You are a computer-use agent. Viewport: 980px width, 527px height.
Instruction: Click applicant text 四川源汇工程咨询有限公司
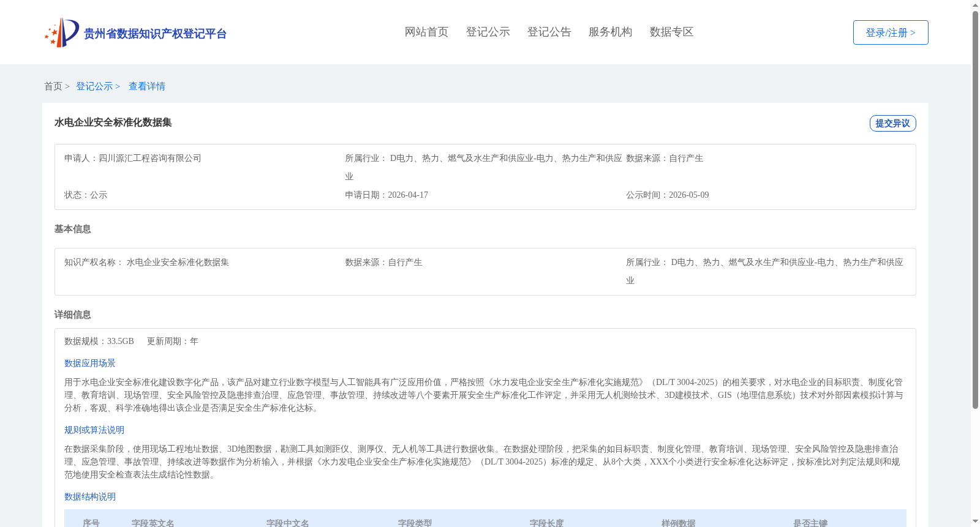150,158
